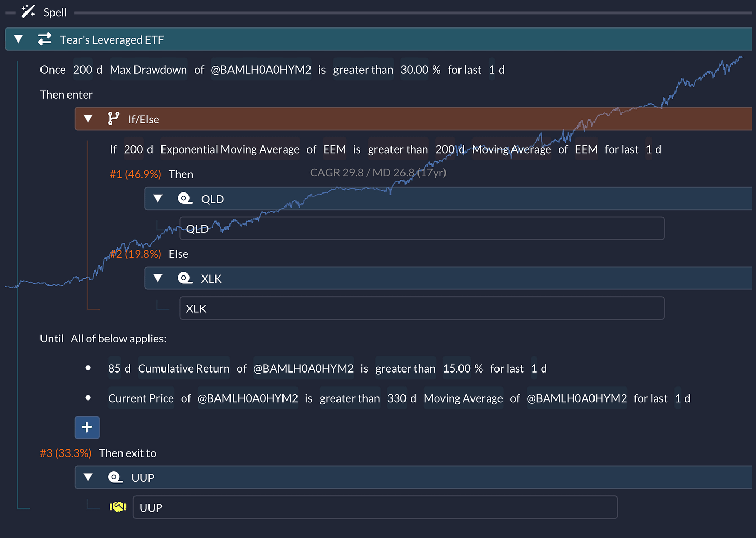This screenshot has width=756, height=538.
Task: Change the Once condition's for last 1 d
Action: pos(492,70)
